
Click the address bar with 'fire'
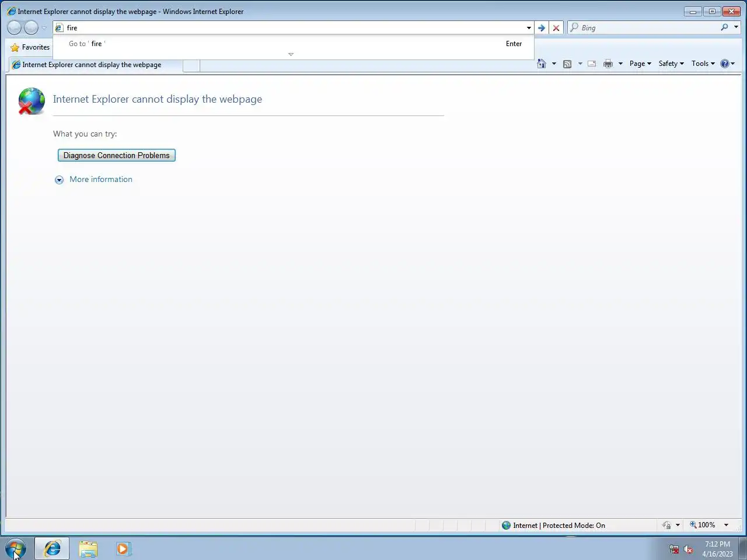[x=290, y=27]
